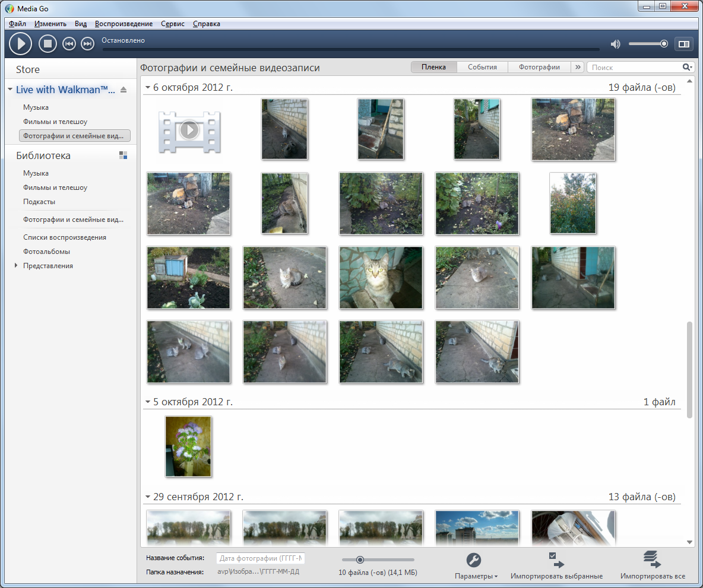The width and height of the screenshot is (703, 588).
Task: Click the Поиск search field
Action: pyautogui.click(x=634, y=68)
